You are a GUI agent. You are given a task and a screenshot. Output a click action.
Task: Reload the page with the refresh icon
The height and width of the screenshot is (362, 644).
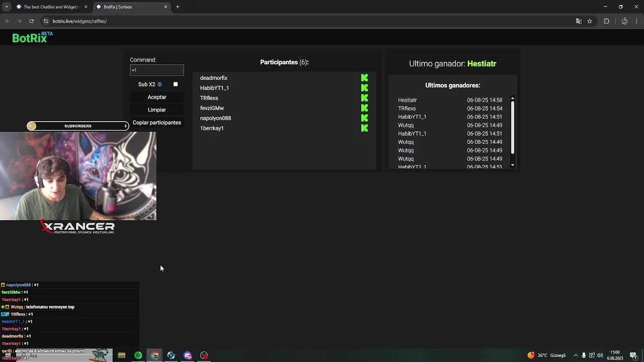pyautogui.click(x=31, y=21)
